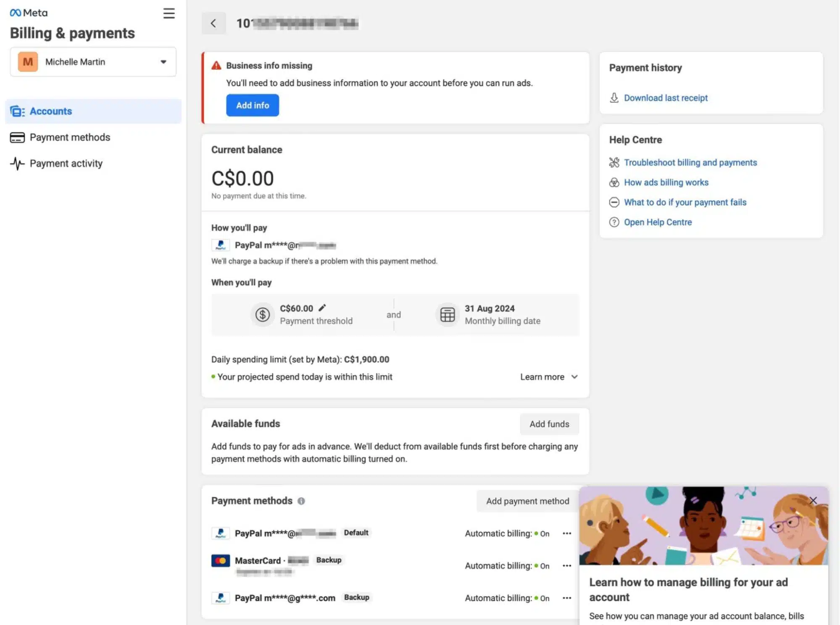Click the download receipt icon
Screen dimensions: 840x625
click(x=614, y=98)
